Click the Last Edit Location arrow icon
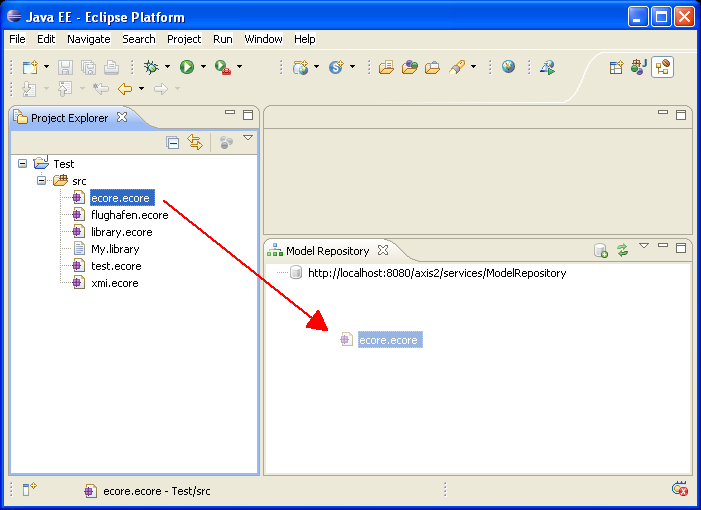This screenshot has width=701, height=510. [x=101, y=89]
